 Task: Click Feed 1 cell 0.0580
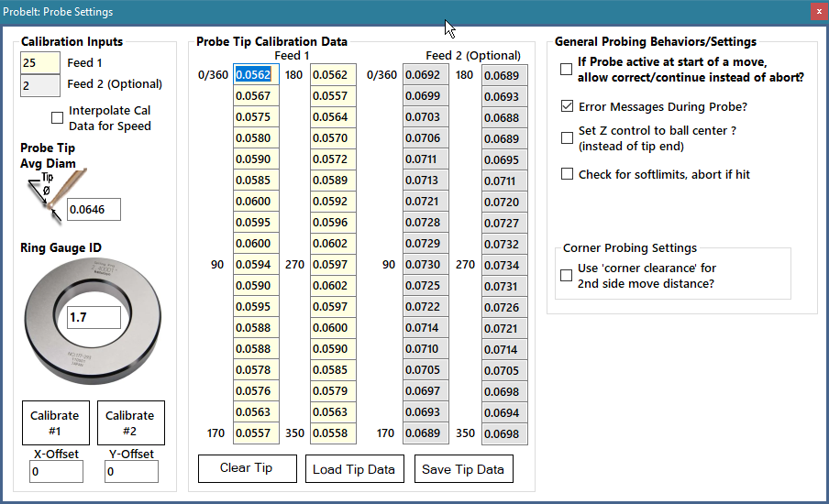[x=257, y=137]
